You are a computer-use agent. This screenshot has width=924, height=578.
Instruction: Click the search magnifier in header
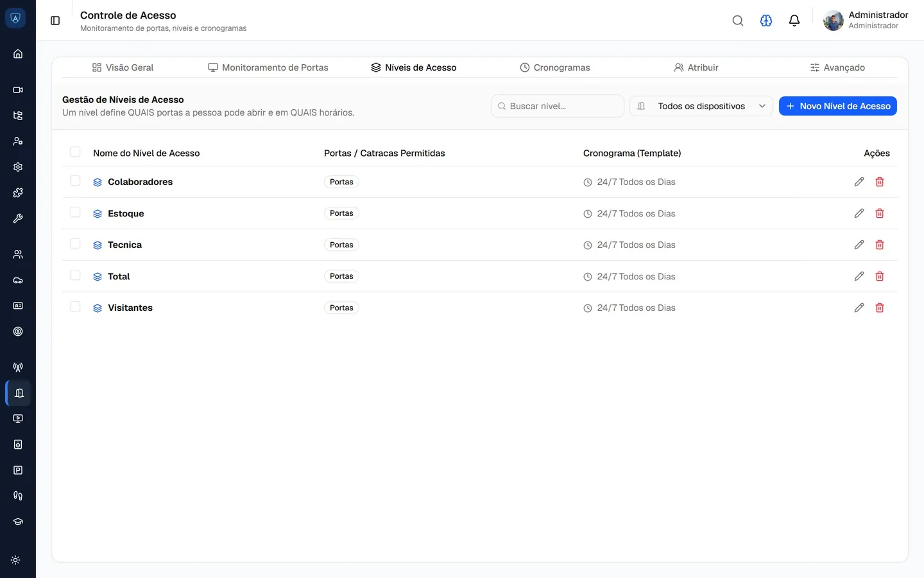(x=738, y=21)
